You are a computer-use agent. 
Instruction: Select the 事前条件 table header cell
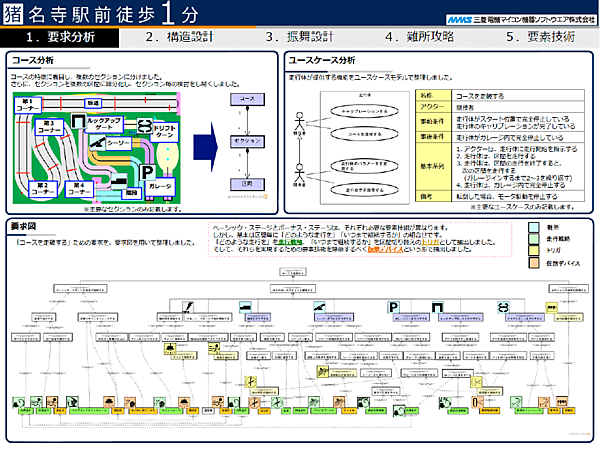tap(433, 122)
